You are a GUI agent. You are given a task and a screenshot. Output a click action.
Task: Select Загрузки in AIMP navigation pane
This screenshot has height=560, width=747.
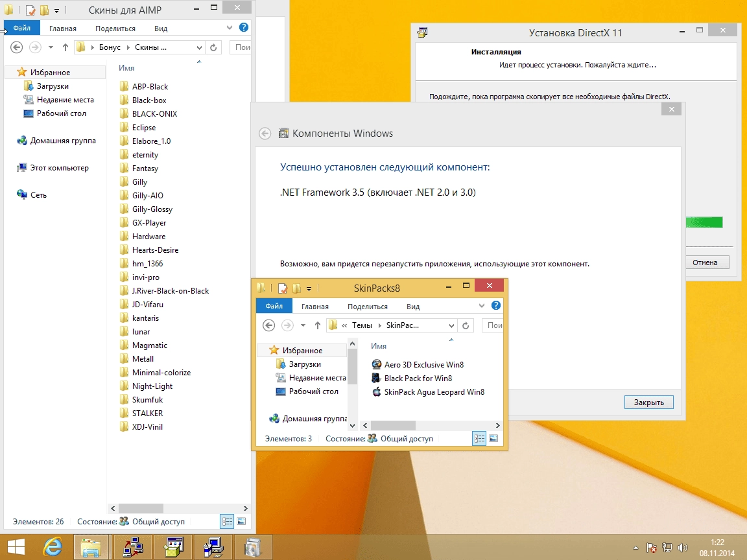point(53,86)
